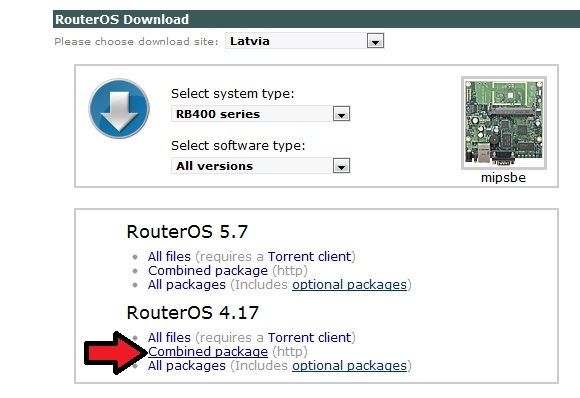Screen dimensions: 580x398
Task: Open All files link under RouterOS 4.17
Action: pos(169,337)
